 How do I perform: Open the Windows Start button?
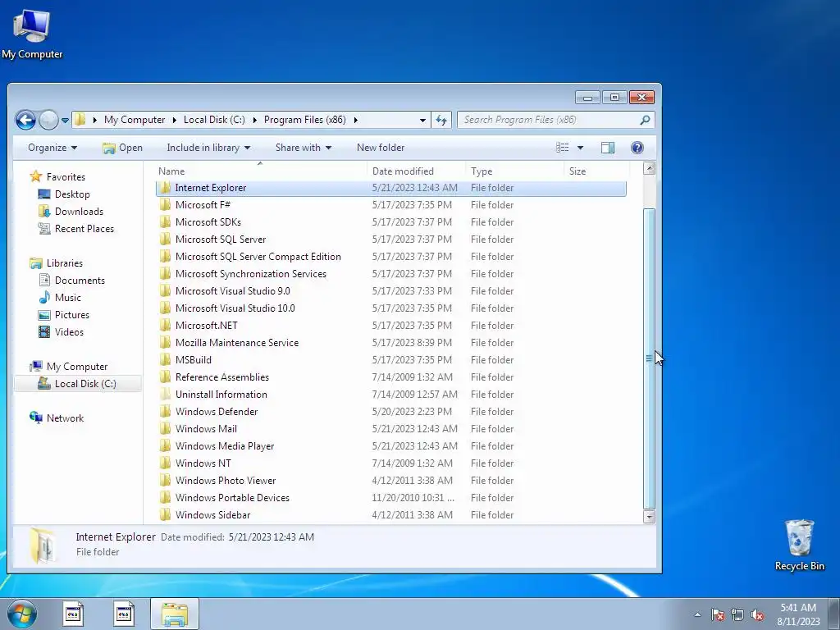21,614
